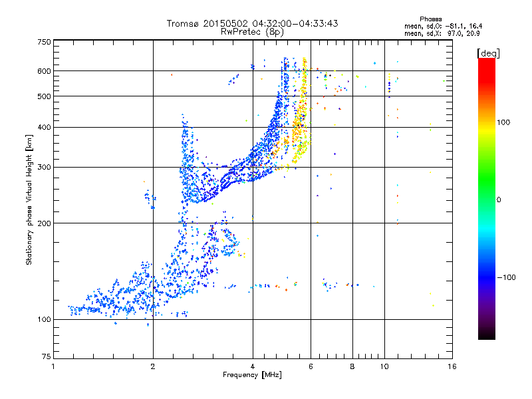Click the 'mean, sd,O: -81.1, 16.4' line

(x=443, y=26)
